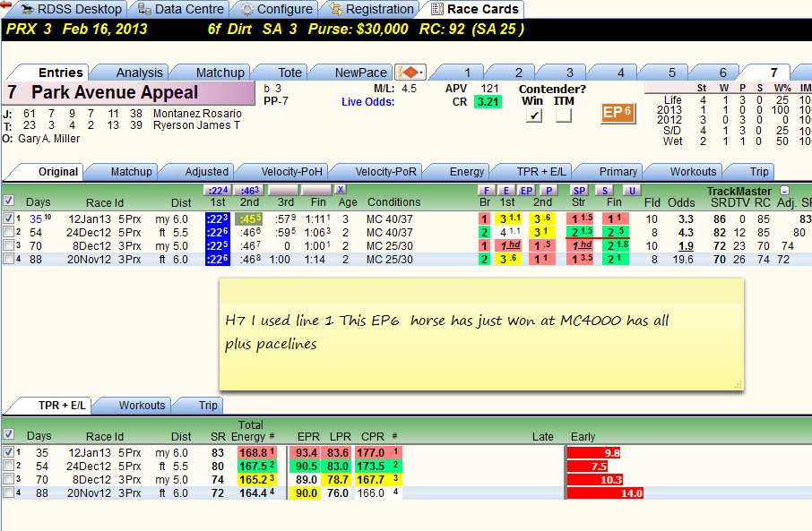Click the Configure gear icon
Image resolution: width=812 pixels, height=531 pixels.
[x=247, y=9]
